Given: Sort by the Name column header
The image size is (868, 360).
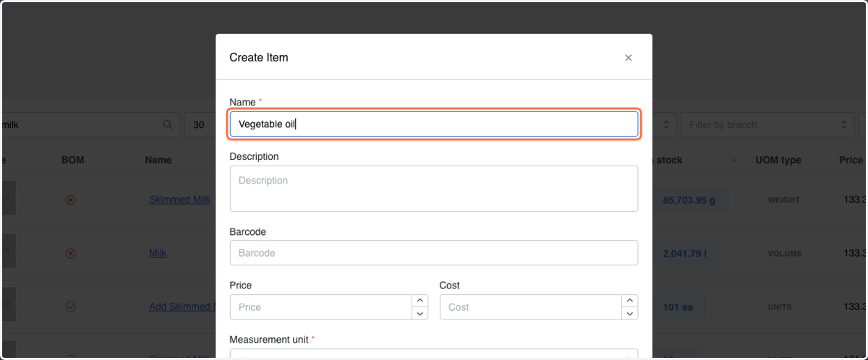Looking at the screenshot, I should click(158, 160).
